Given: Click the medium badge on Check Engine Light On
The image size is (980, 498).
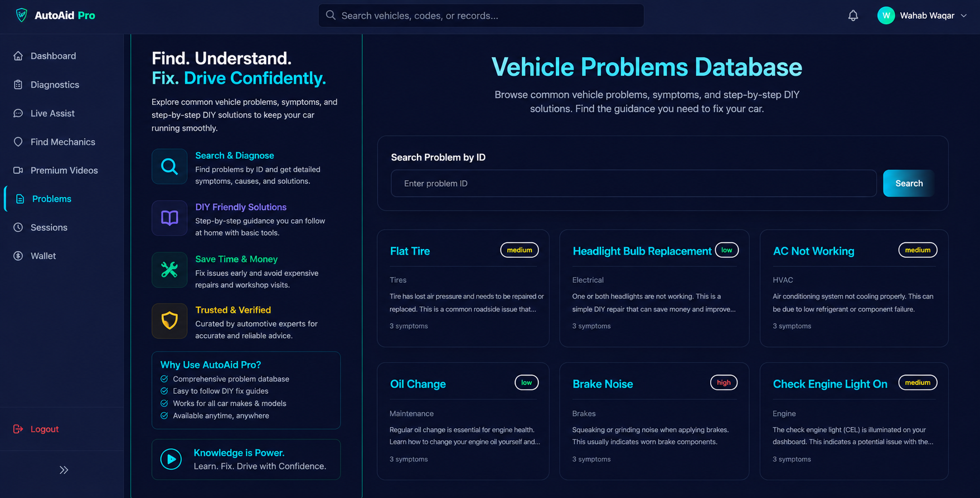Looking at the screenshot, I should click(918, 383).
